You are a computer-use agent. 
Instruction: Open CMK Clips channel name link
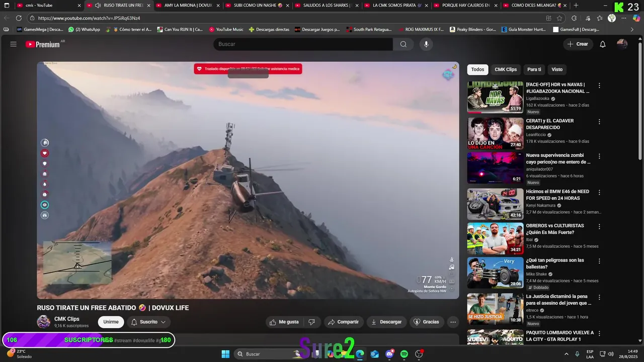[66, 319]
